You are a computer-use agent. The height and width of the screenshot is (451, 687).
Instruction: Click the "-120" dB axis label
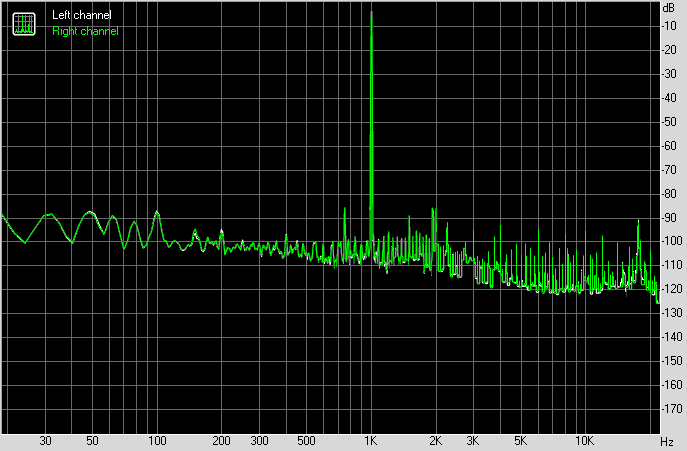[672, 289]
